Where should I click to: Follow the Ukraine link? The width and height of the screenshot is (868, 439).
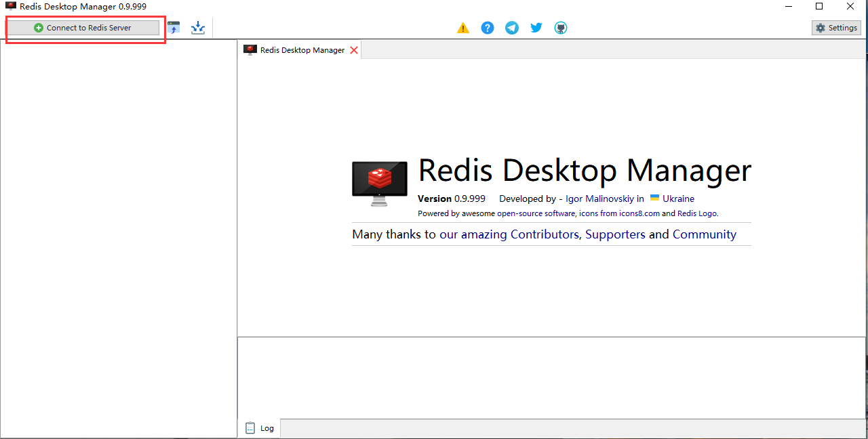(x=678, y=198)
